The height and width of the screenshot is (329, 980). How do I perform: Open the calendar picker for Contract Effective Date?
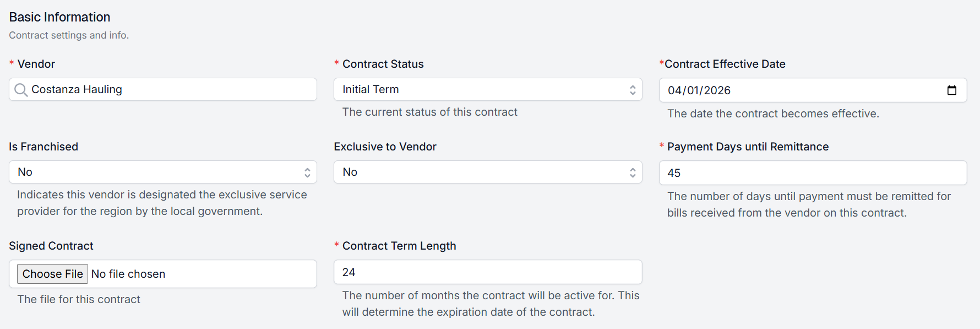click(x=951, y=90)
